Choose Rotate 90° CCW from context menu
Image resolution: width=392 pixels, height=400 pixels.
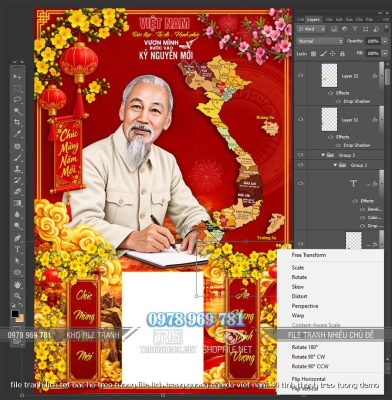(x=310, y=366)
